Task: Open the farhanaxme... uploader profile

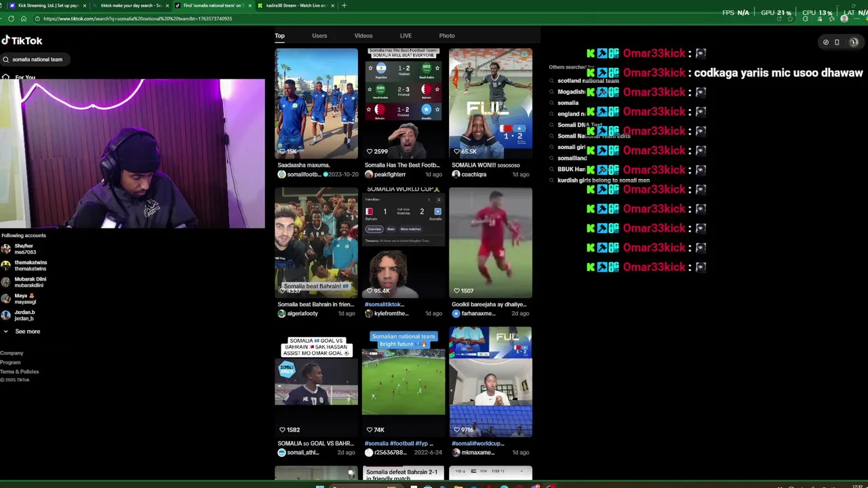Action: (x=473, y=314)
